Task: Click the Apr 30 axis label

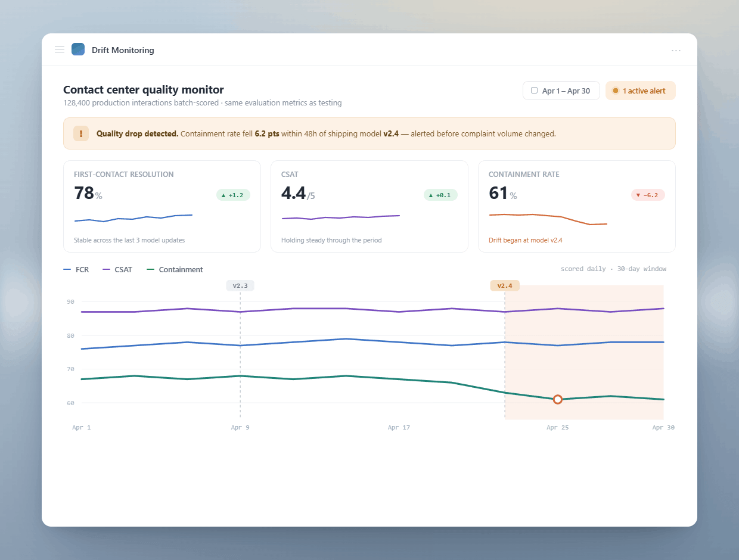Action: pos(663,428)
